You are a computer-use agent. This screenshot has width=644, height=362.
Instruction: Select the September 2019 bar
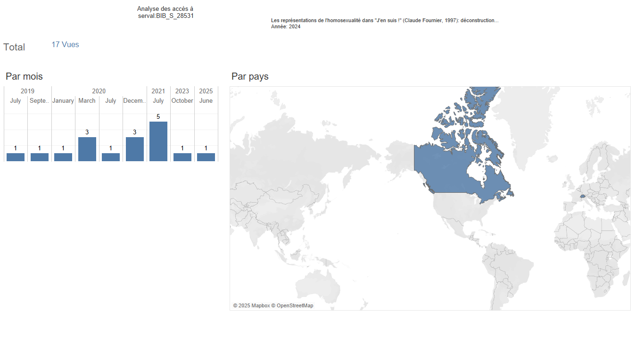click(40, 157)
